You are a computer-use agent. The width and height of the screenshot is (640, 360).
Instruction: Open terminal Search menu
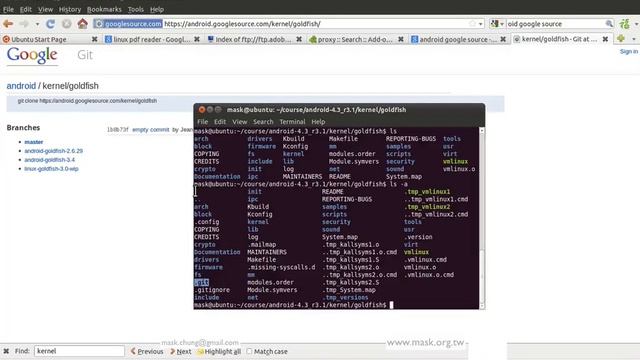click(263, 122)
